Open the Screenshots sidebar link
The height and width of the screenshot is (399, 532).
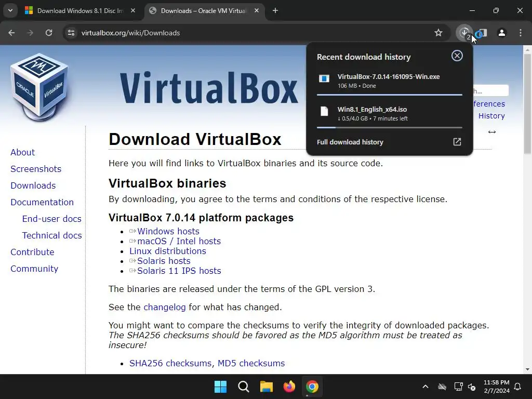point(36,169)
